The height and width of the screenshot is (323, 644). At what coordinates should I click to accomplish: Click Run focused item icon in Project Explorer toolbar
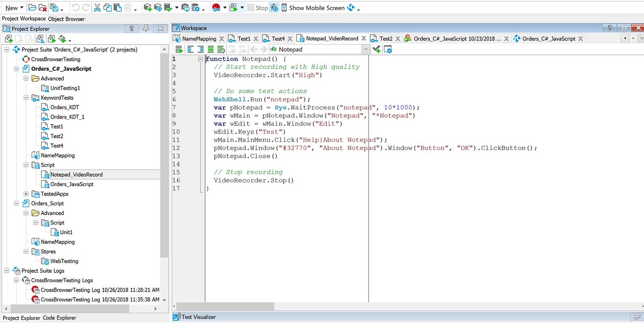tap(51, 39)
